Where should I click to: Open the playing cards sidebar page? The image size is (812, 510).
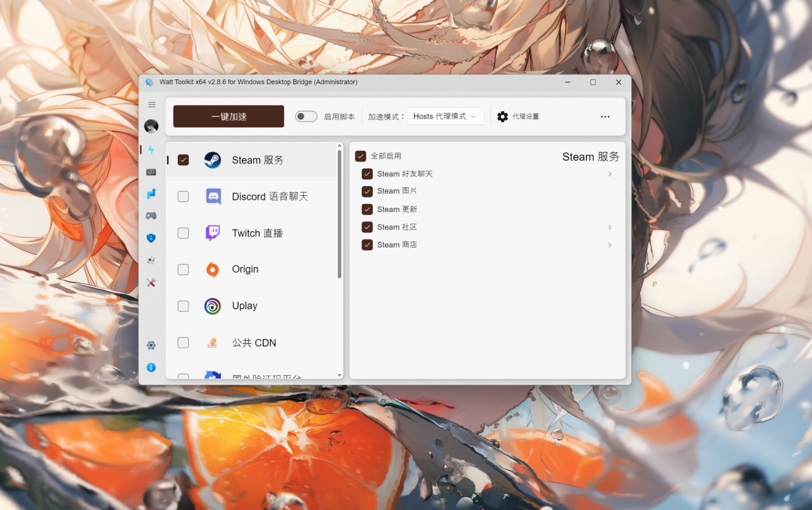pos(151,260)
